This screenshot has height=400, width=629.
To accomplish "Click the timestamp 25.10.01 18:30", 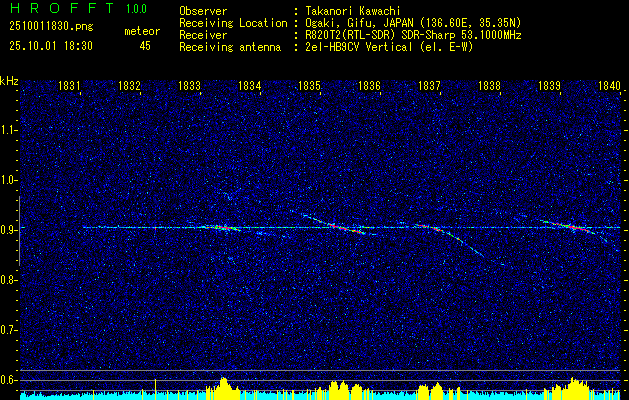I will point(51,46).
